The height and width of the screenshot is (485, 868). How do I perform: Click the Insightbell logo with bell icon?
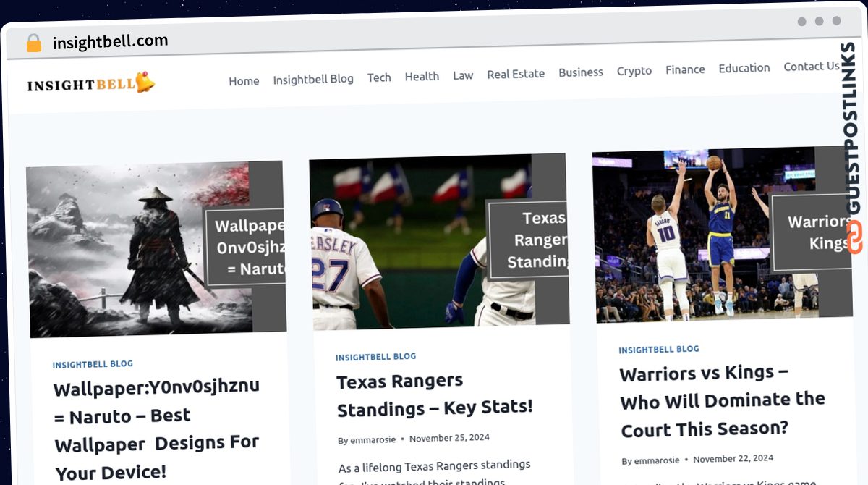click(91, 84)
